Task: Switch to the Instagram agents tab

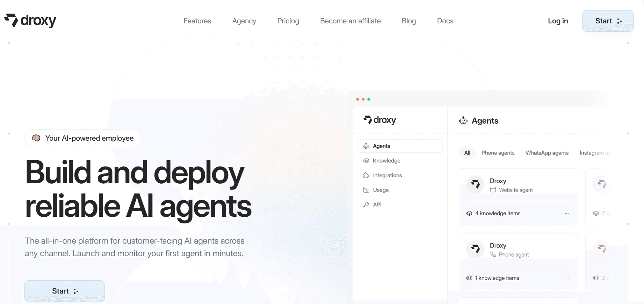Action: (595, 153)
